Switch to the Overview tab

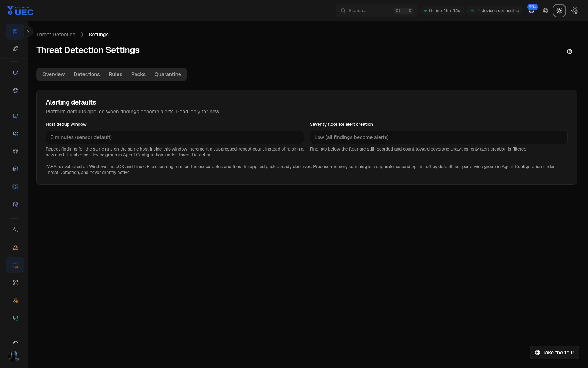53,74
